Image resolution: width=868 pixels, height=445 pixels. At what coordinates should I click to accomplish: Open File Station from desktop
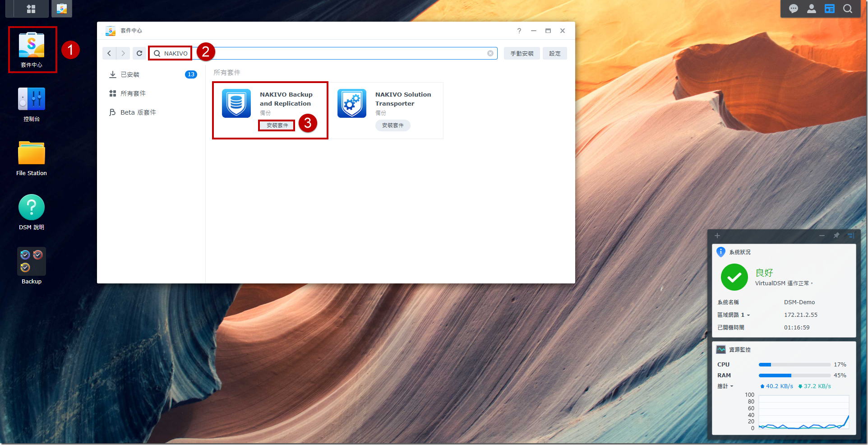(x=32, y=158)
